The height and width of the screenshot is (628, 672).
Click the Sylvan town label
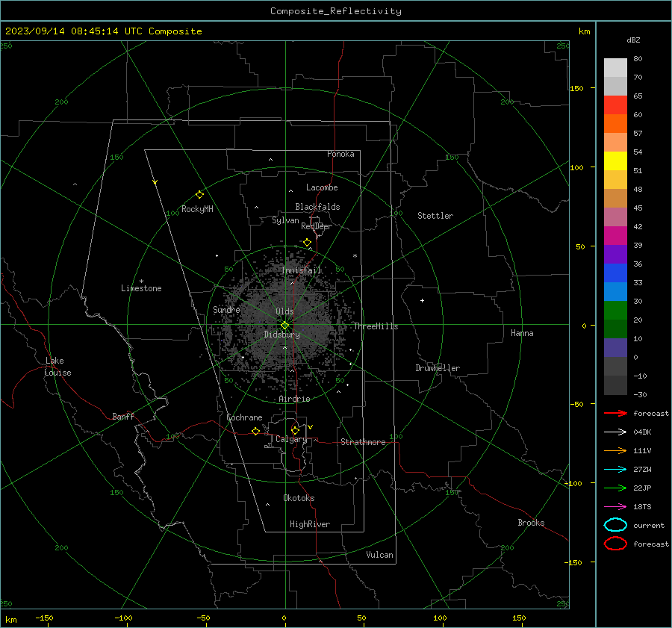(x=285, y=220)
